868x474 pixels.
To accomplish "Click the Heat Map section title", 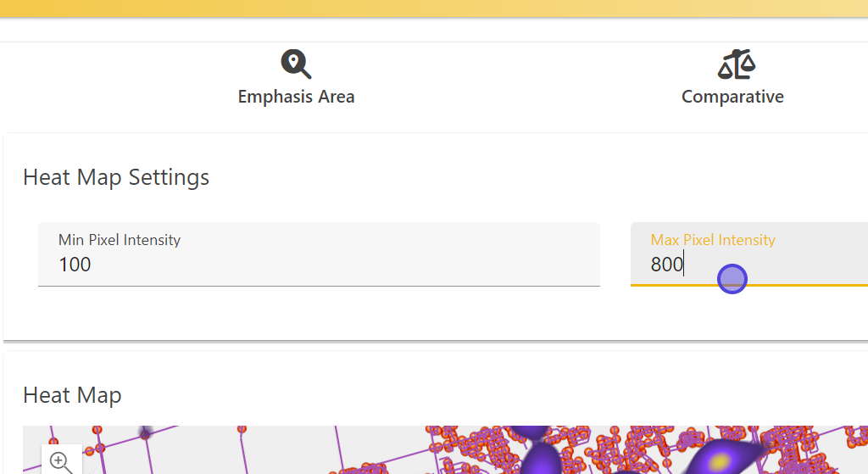I will coord(72,395).
